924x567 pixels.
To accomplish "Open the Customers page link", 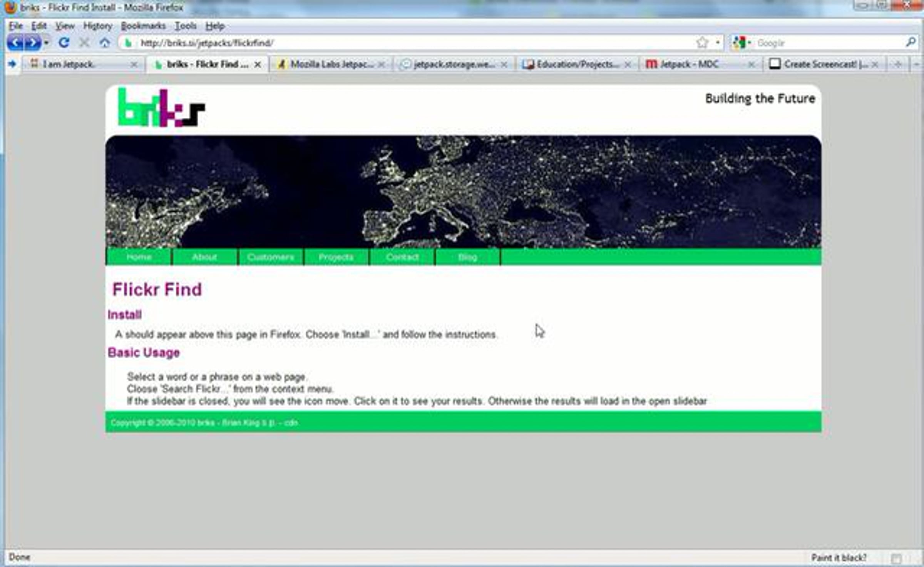I will pos(271,257).
